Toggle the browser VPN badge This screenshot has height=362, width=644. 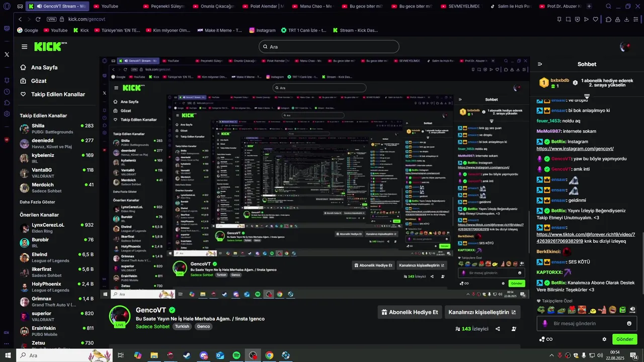(51, 19)
